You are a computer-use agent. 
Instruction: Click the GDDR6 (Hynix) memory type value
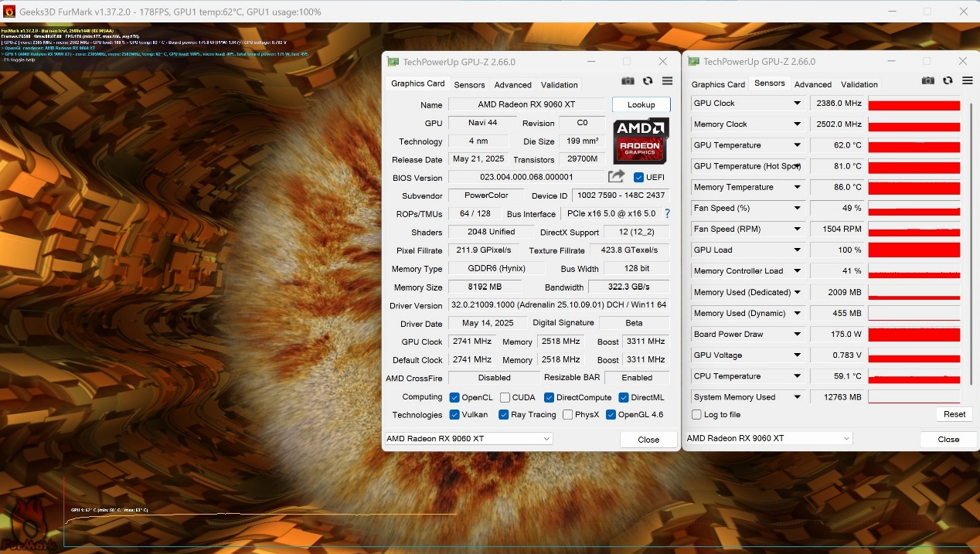(x=496, y=268)
